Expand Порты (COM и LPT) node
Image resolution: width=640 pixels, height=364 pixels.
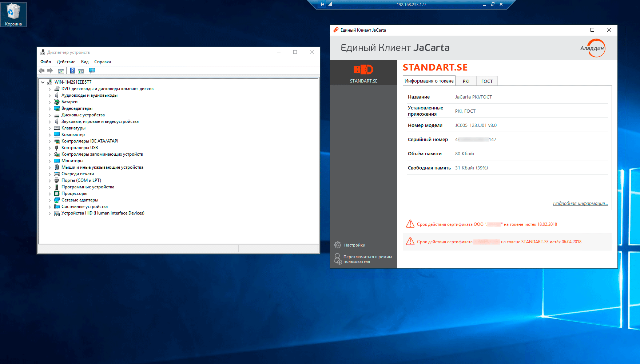coord(50,180)
